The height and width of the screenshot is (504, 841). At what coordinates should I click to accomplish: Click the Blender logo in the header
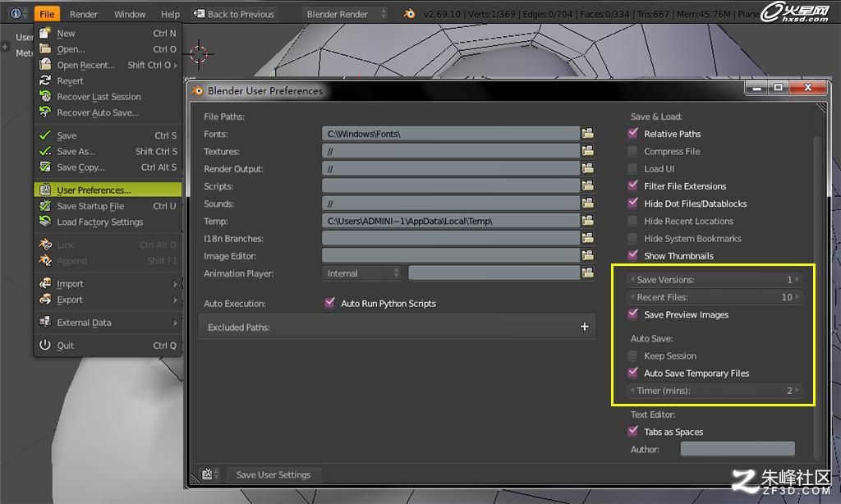coord(409,14)
